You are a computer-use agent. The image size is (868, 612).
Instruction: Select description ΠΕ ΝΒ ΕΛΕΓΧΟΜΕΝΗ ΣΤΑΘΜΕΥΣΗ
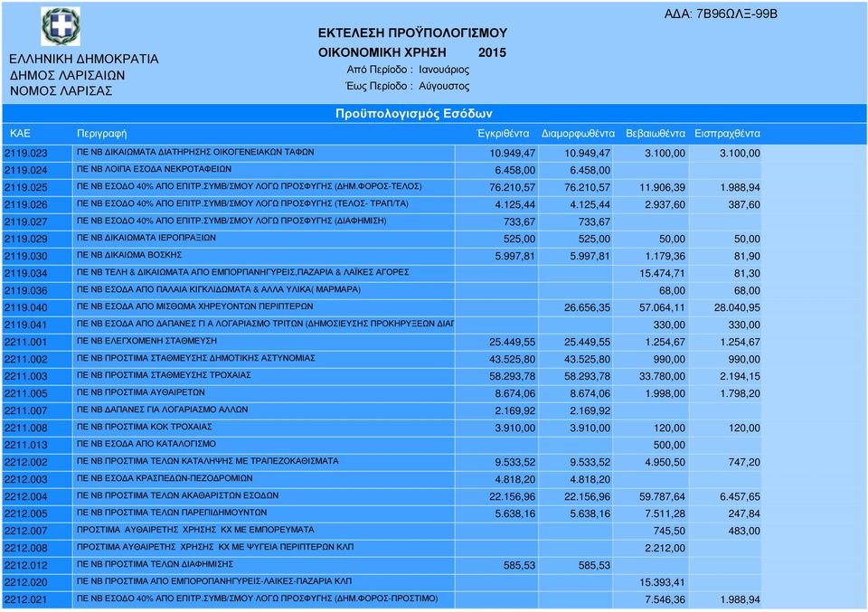click(x=146, y=341)
